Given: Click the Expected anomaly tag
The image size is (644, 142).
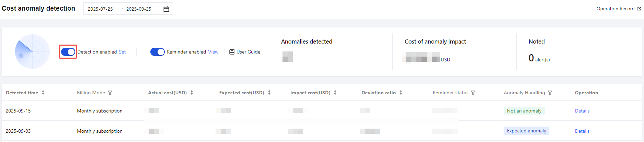Looking at the screenshot, I should tap(526, 131).
